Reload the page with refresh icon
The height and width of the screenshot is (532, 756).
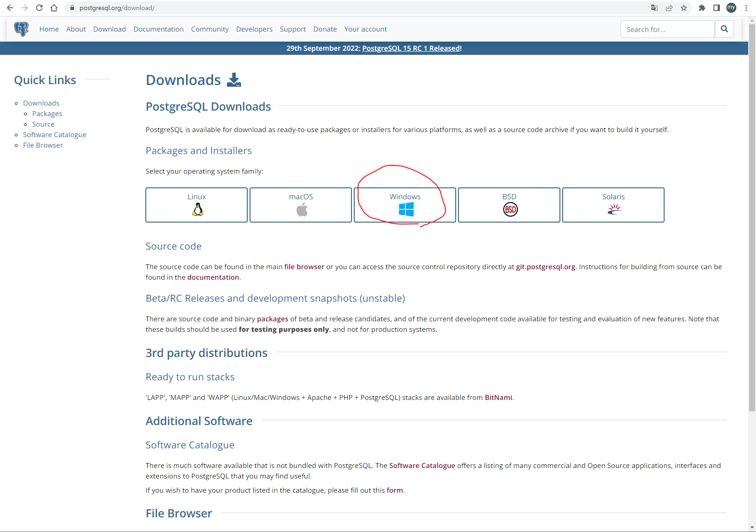point(39,8)
